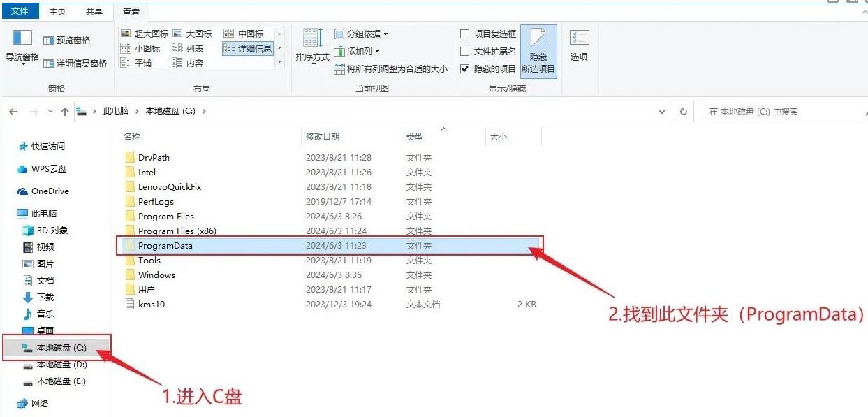Screen dimensions: 868x417
Task: Select 视频 in the navigation pane
Action: tap(38, 247)
